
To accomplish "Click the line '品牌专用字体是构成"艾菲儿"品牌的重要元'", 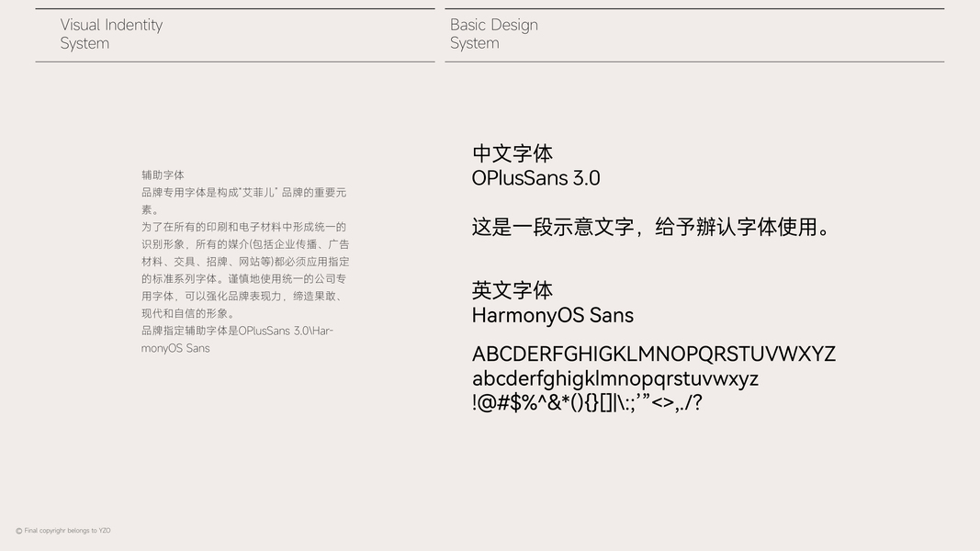I will tap(243, 193).
